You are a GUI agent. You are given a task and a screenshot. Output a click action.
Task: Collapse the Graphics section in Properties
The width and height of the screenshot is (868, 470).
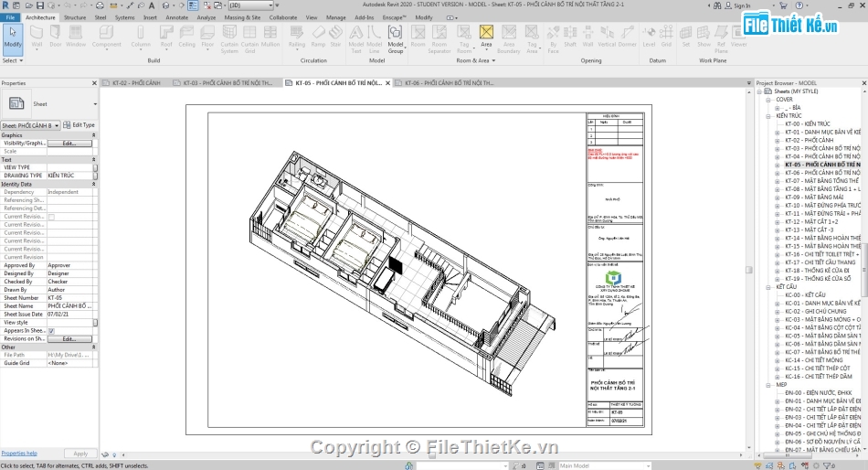tap(93, 135)
